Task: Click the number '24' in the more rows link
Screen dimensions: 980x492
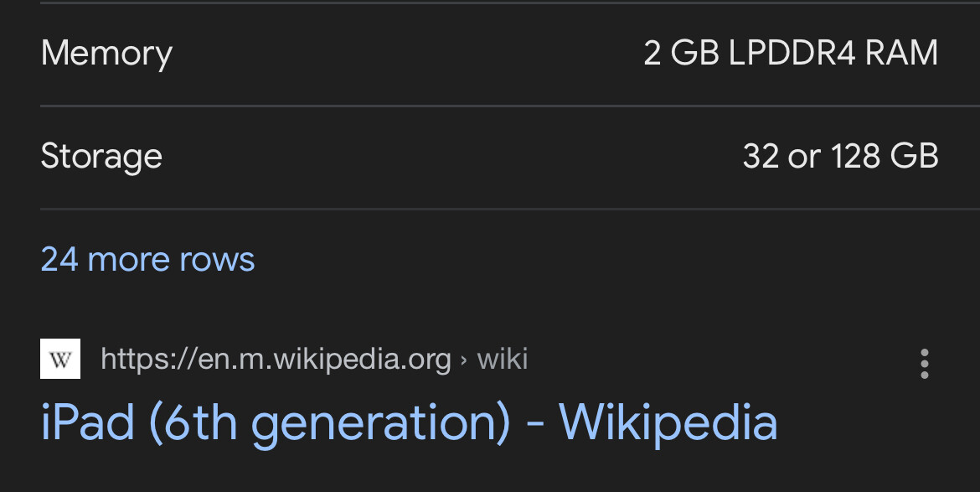Action: tap(59, 259)
